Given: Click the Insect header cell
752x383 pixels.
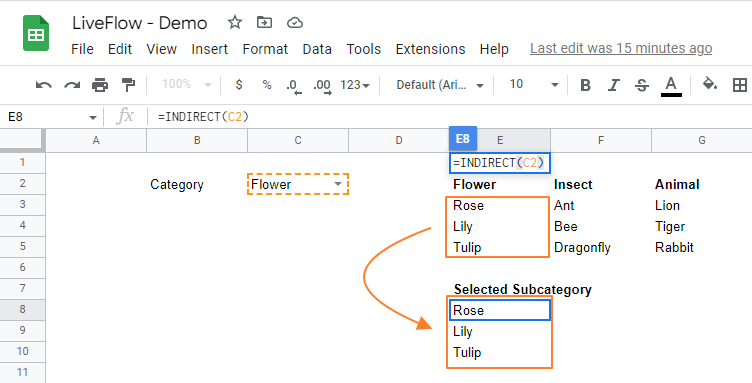Looking at the screenshot, I should (x=600, y=185).
